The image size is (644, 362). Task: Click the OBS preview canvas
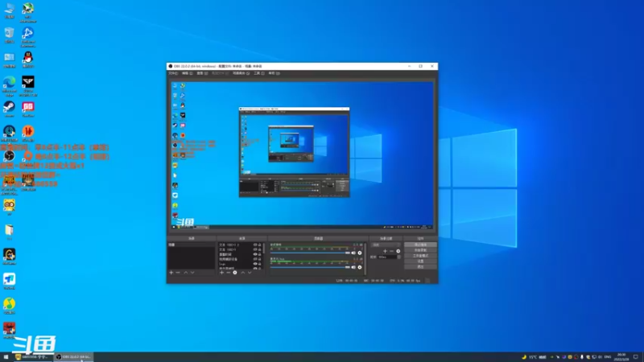click(303, 155)
